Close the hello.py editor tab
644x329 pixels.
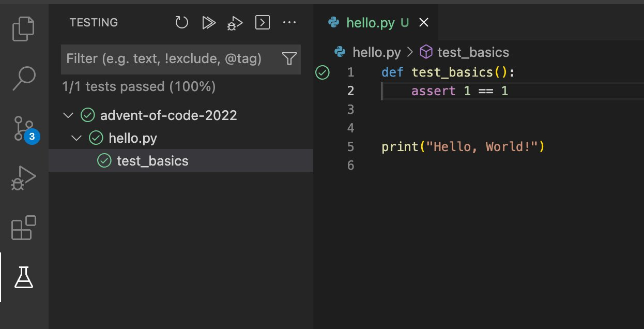(423, 23)
